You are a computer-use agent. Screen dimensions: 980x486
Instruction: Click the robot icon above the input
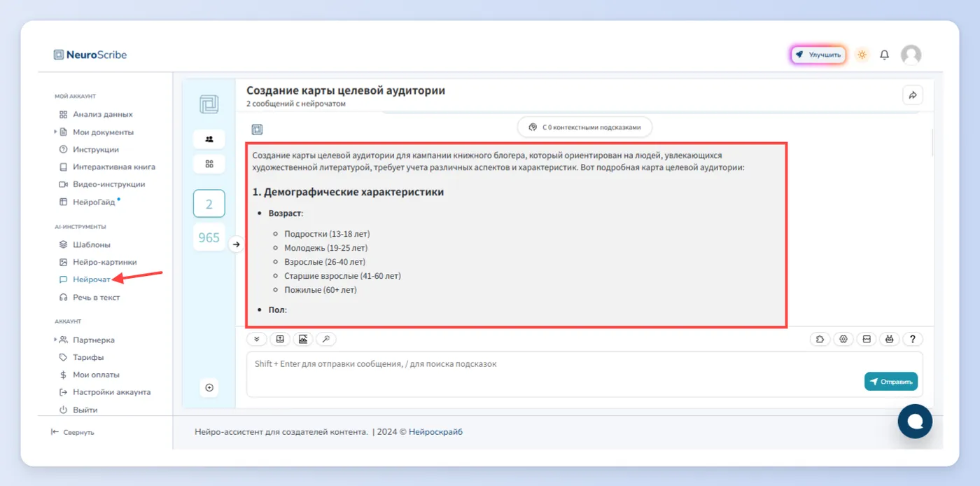pos(889,339)
